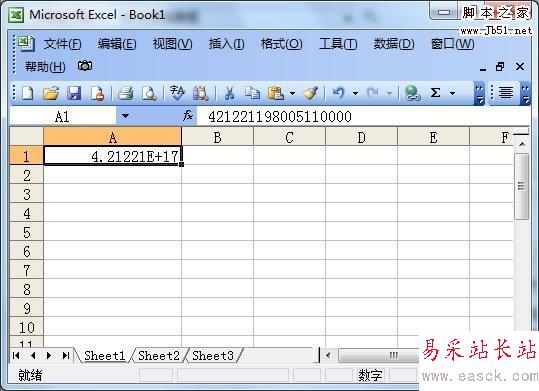
Task: Click the Open folder icon
Action: coord(51,93)
